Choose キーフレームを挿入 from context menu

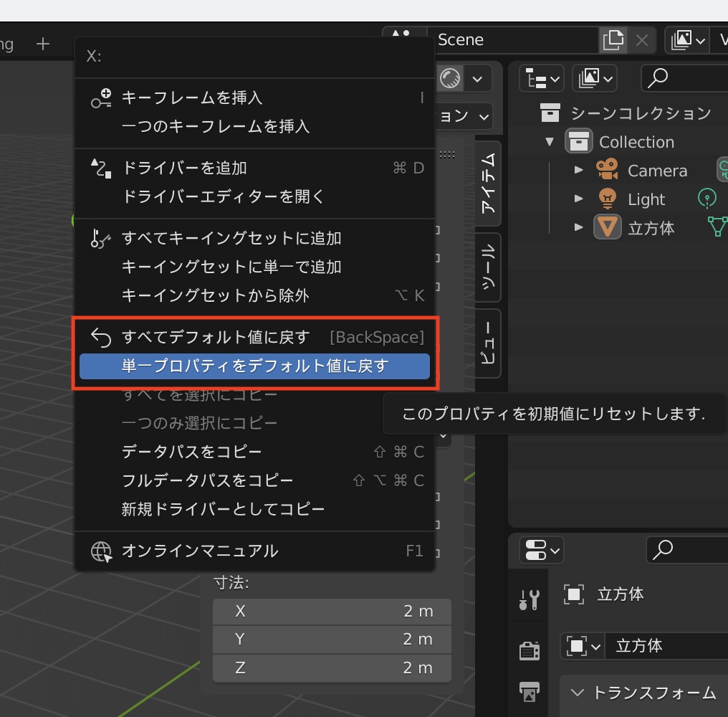click(x=192, y=98)
